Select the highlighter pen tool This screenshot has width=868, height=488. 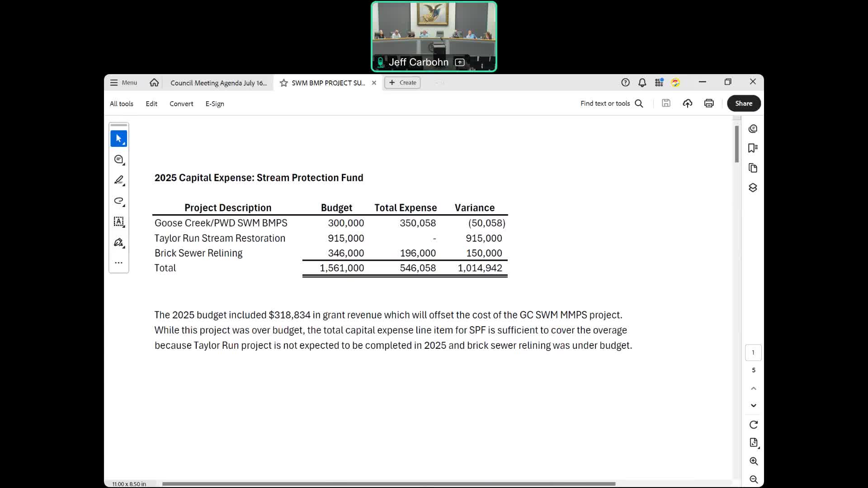tap(118, 180)
